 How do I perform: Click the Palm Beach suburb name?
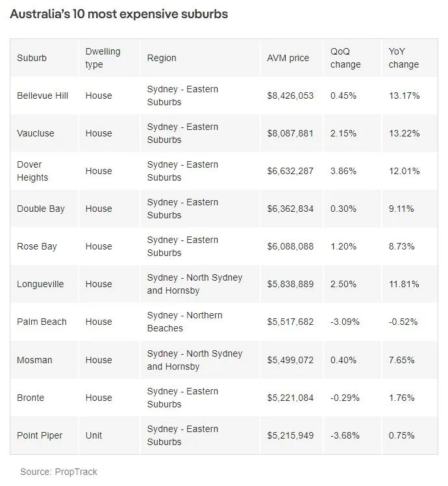click(42, 322)
